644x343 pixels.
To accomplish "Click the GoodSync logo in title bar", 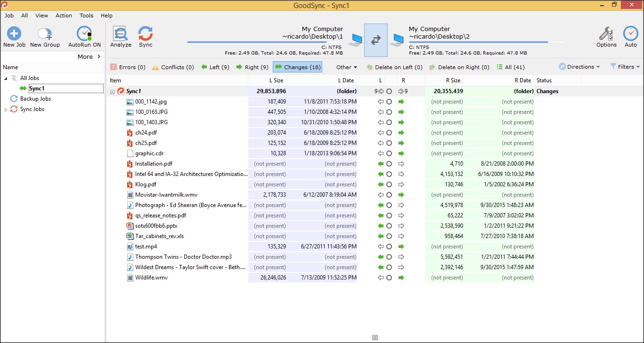I will (5, 5).
